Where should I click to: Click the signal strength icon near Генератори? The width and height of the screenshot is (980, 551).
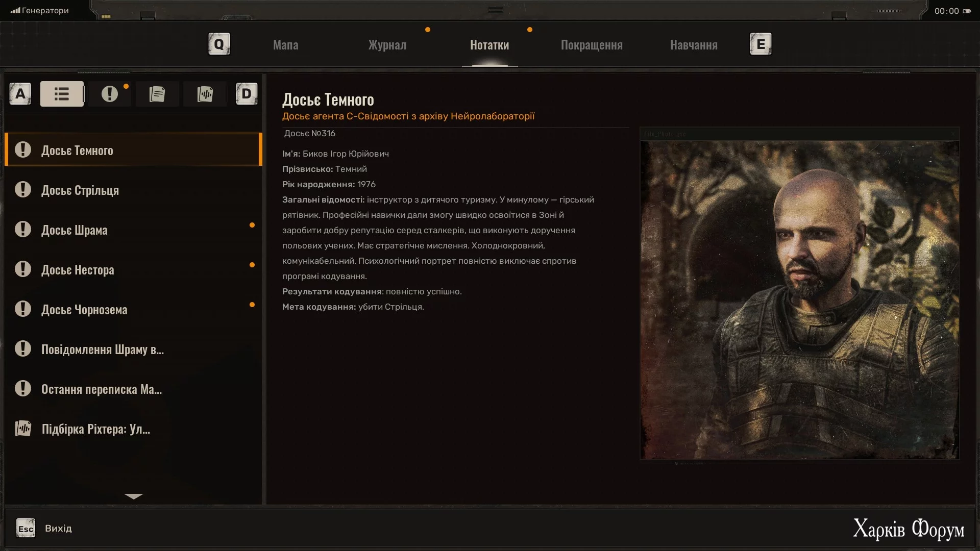tap(15, 10)
